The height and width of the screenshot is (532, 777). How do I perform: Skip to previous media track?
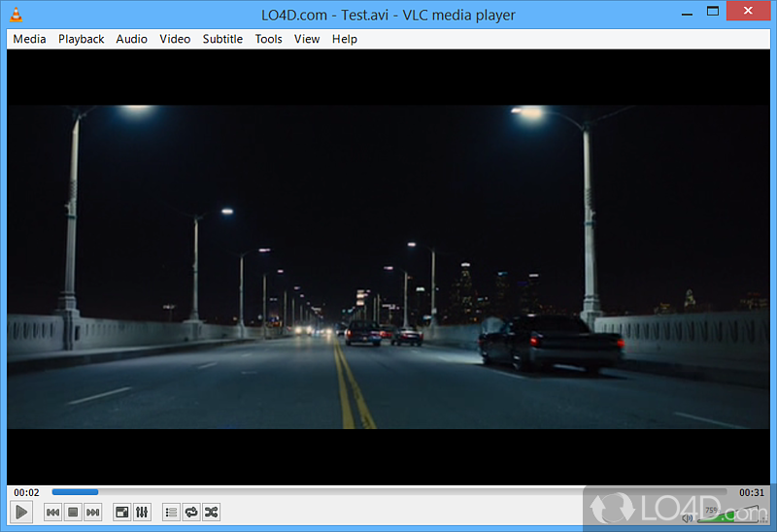pyautogui.click(x=53, y=512)
